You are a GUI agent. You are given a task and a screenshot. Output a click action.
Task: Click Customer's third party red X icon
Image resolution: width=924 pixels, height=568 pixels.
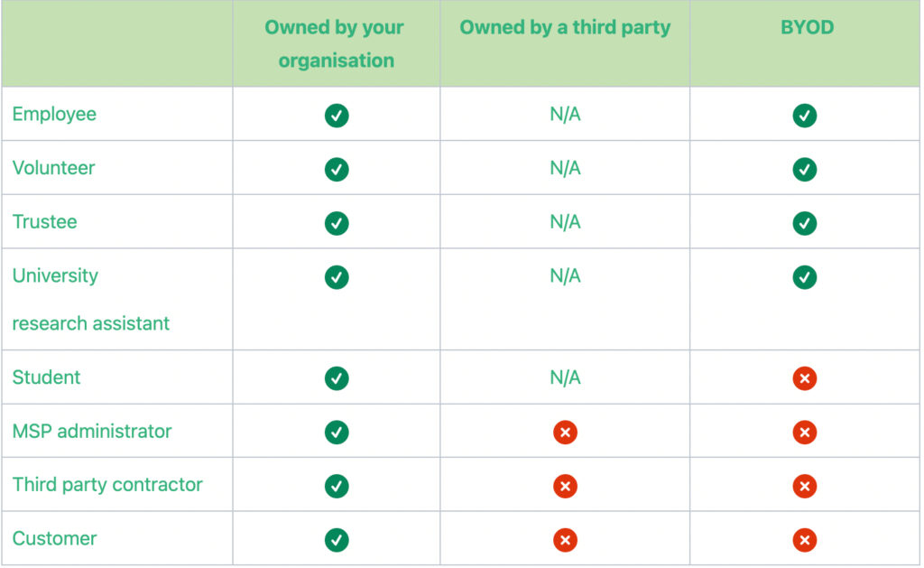(565, 540)
